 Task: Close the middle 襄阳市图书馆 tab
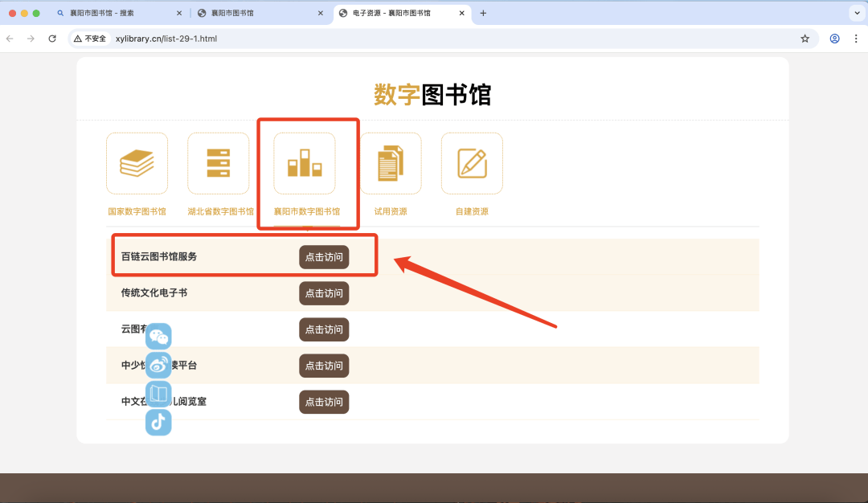pos(321,14)
